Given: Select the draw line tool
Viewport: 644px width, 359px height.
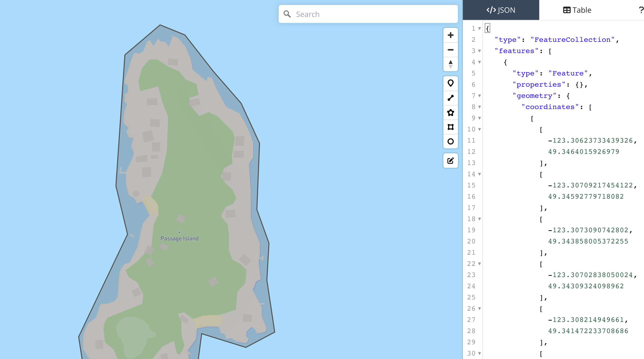Looking at the screenshot, I should [x=450, y=98].
